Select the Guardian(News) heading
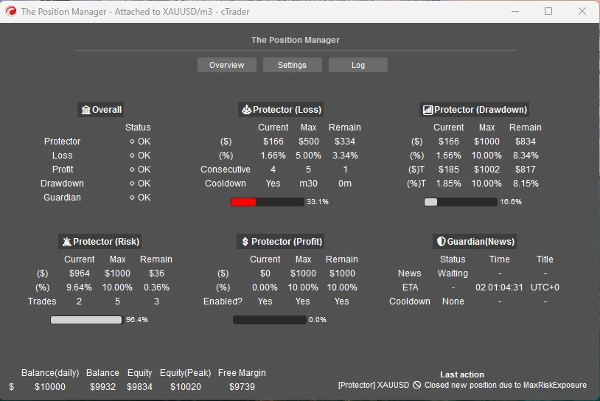The height and width of the screenshot is (401, 600). [475, 242]
